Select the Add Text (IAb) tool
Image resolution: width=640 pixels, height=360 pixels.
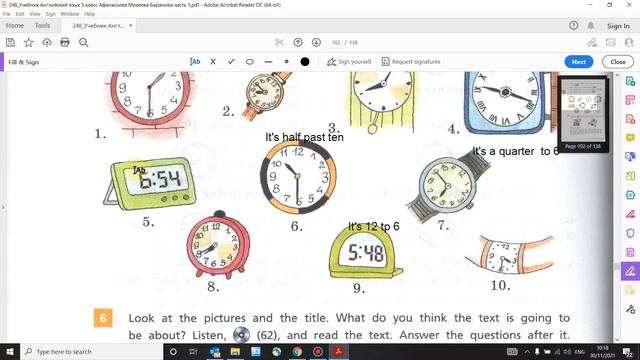195,62
